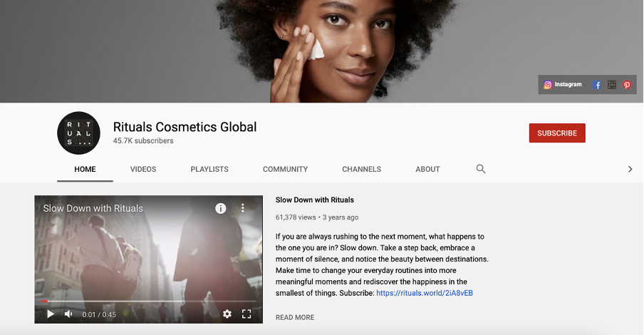Expand description with Read More
The width and height of the screenshot is (644, 335).
tap(295, 317)
